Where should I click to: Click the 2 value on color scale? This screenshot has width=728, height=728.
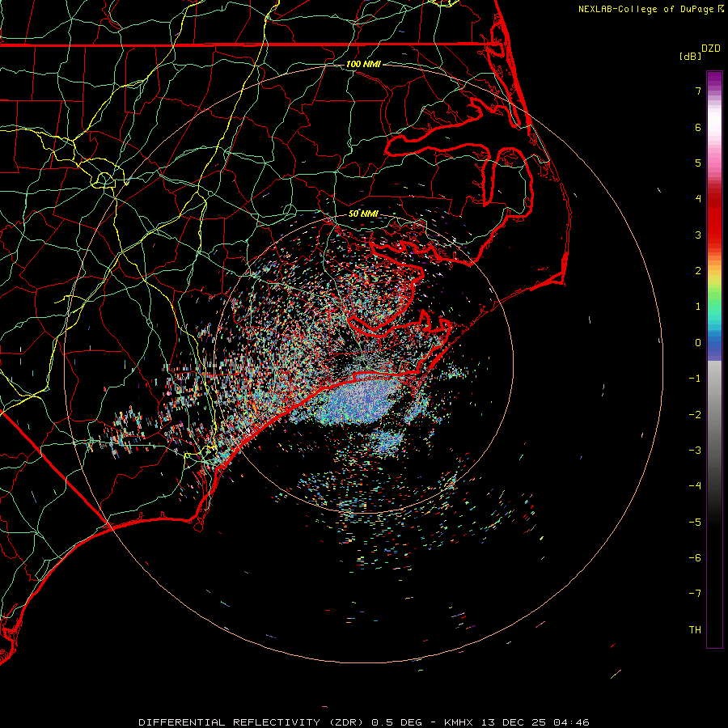click(698, 271)
